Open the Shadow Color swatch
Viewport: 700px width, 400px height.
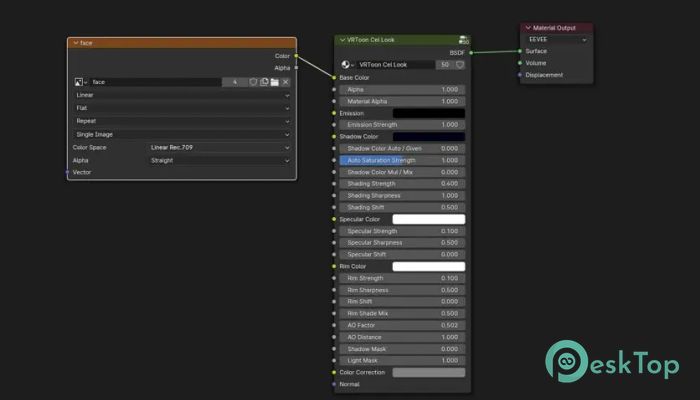coord(429,137)
